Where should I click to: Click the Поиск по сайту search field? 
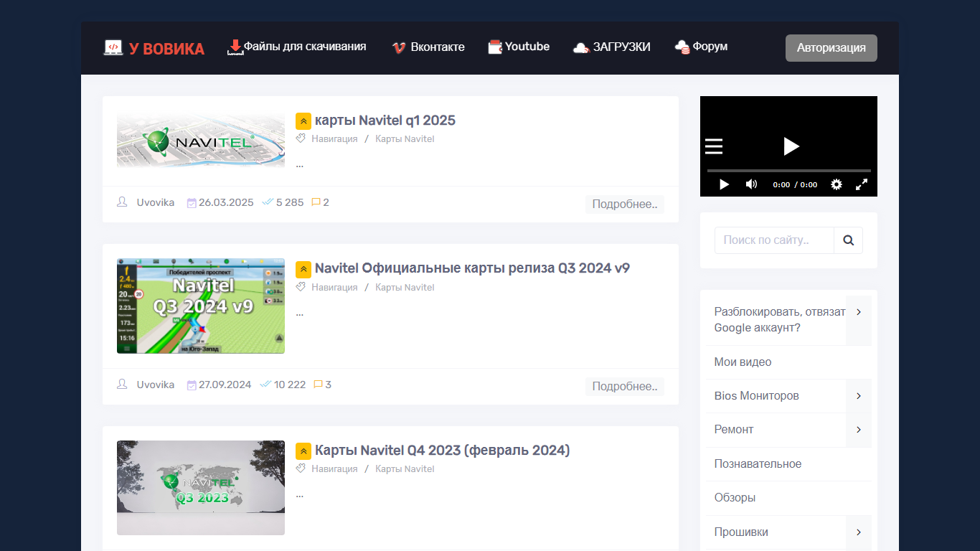pos(774,240)
